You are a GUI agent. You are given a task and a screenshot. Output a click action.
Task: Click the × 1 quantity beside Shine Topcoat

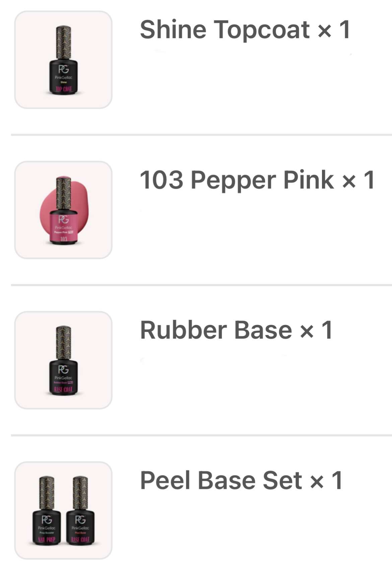tap(334, 30)
